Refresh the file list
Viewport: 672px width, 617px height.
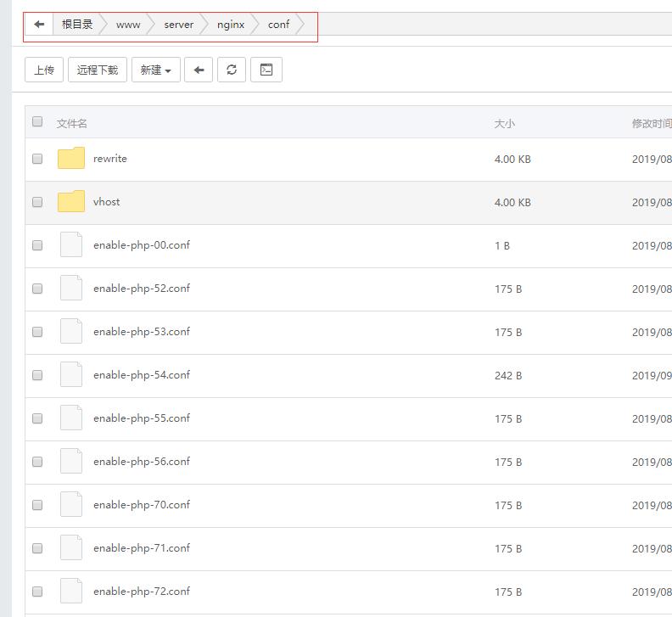pos(232,70)
